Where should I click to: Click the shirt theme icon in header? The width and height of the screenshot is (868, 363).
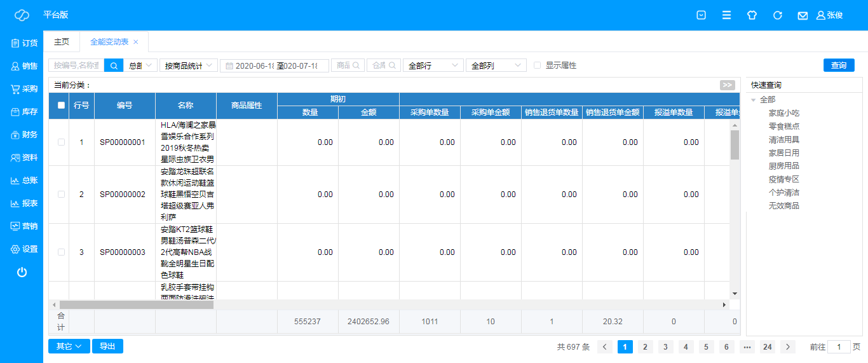click(x=752, y=15)
